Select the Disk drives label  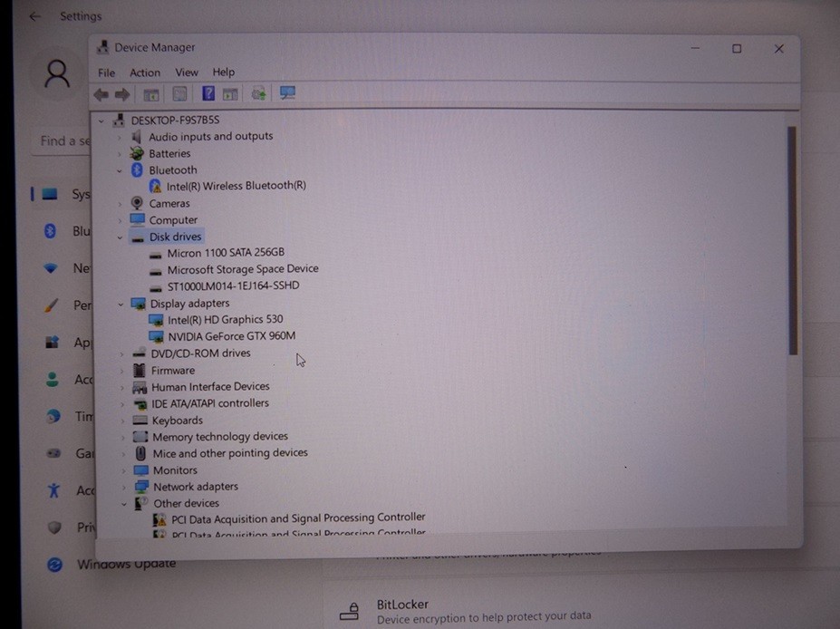[175, 237]
